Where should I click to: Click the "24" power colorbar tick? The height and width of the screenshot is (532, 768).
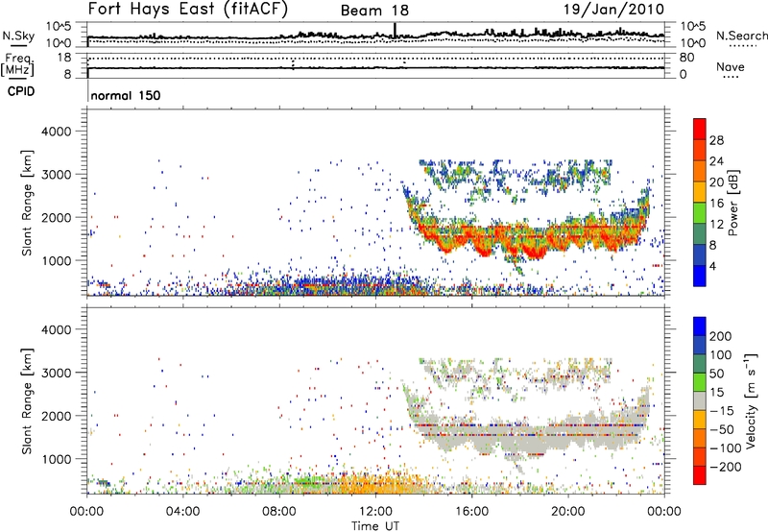pyautogui.click(x=716, y=161)
